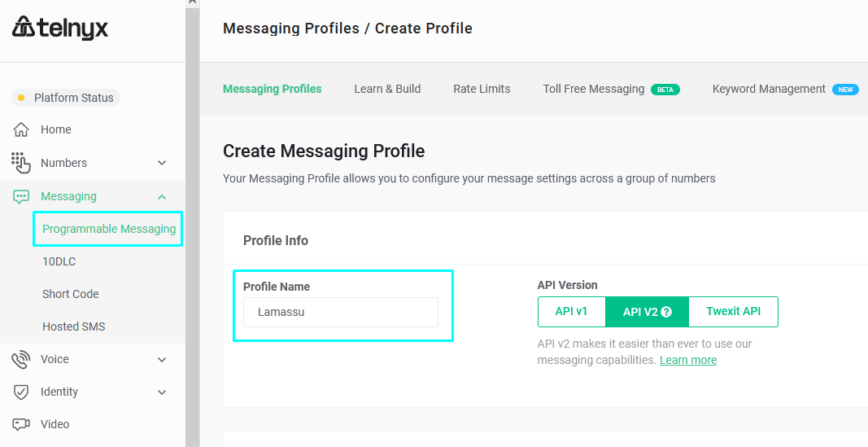Click the NEW badge on Keyword Management

click(845, 90)
